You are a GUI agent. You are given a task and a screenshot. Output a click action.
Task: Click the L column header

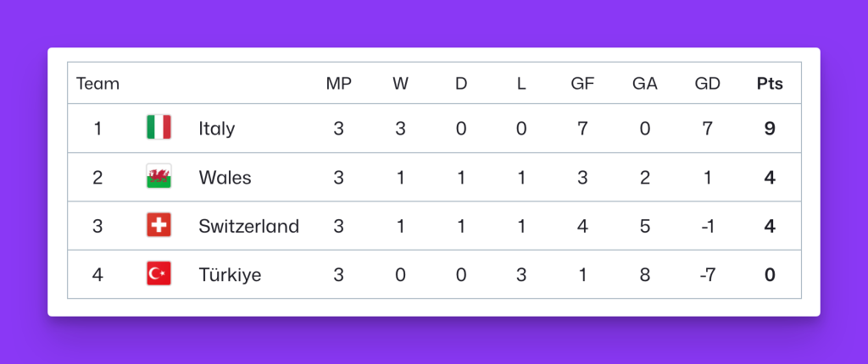(x=521, y=84)
